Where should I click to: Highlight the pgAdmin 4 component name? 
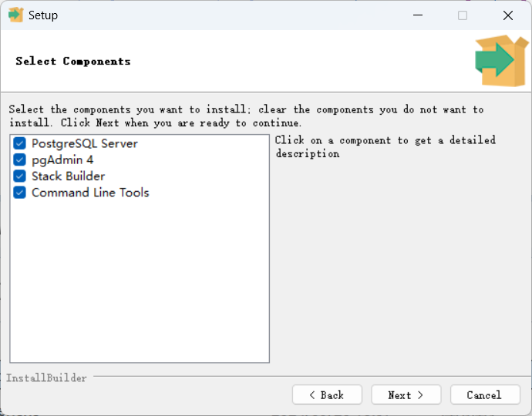coord(62,160)
